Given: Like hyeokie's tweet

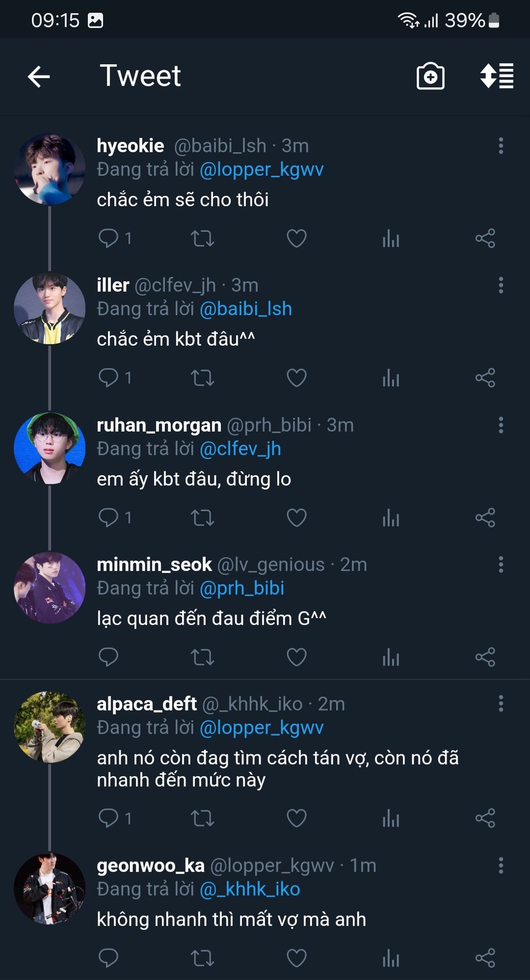Looking at the screenshot, I should (296, 238).
